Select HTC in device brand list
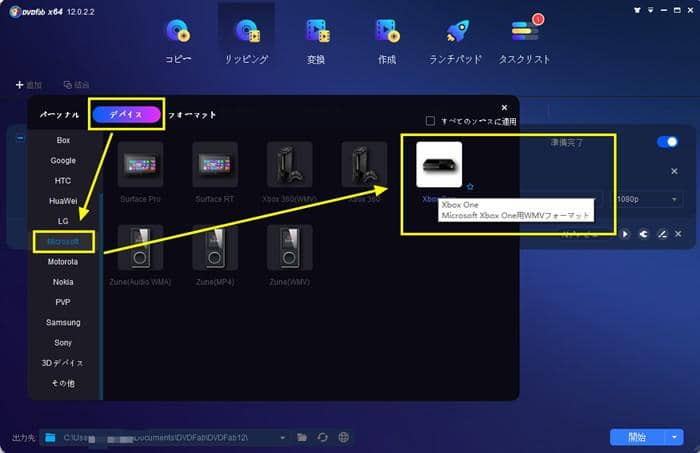 (x=63, y=181)
